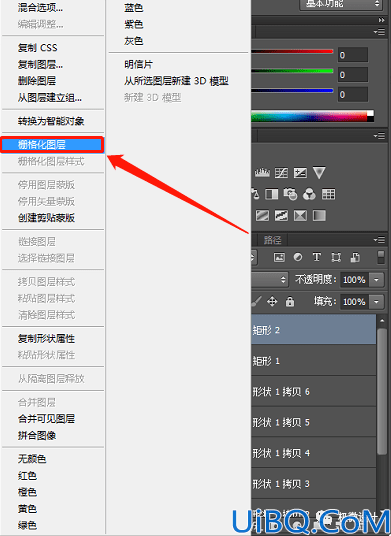The image size is (391, 536).
Task: Click the red channel slider
Action: (x=292, y=51)
